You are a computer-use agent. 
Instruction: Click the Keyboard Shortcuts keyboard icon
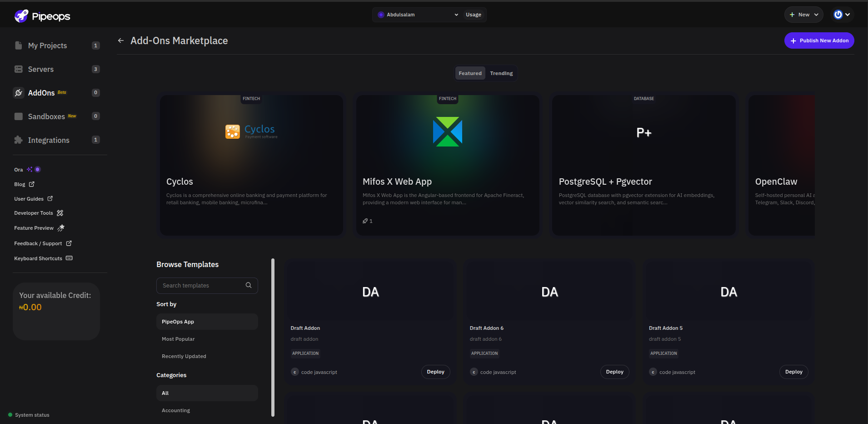(x=69, y=258)
